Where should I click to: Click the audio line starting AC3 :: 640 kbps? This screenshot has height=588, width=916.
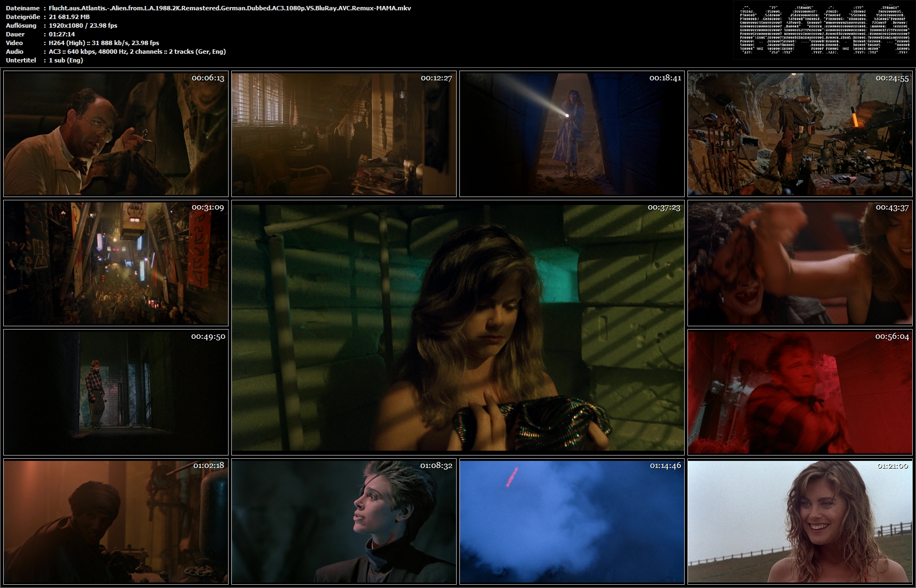[137, 52]
